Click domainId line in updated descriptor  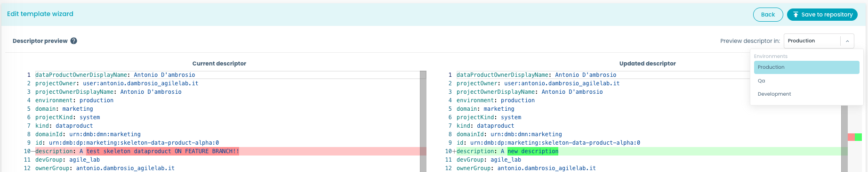click(509, 134)
